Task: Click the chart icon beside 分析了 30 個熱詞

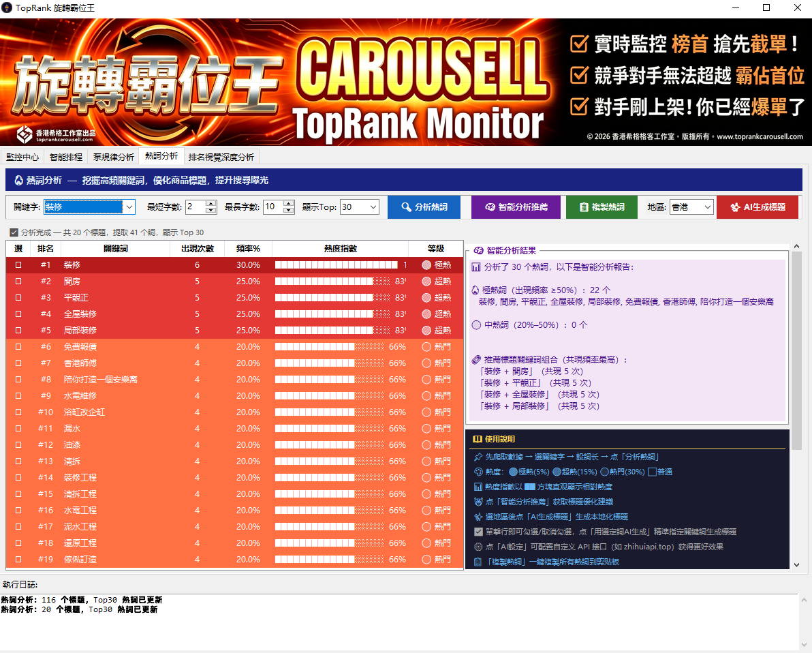Action: pos(475,267)
